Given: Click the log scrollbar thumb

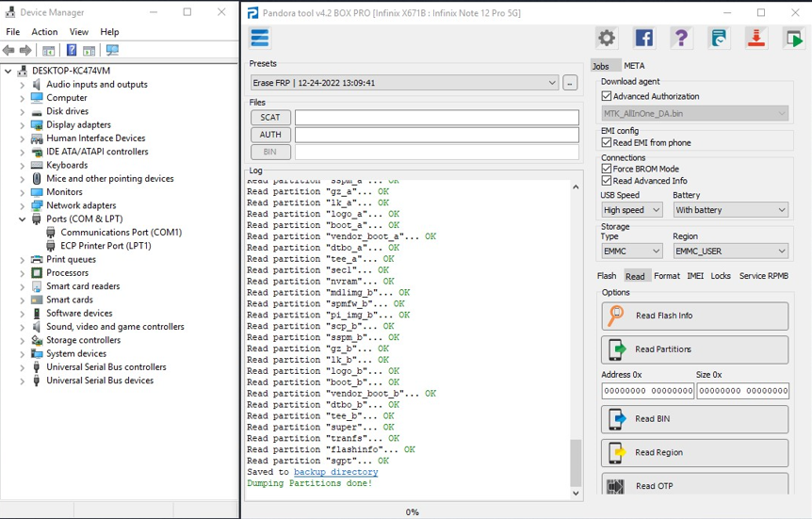Looking at the screenshot, I should (576, 463).
